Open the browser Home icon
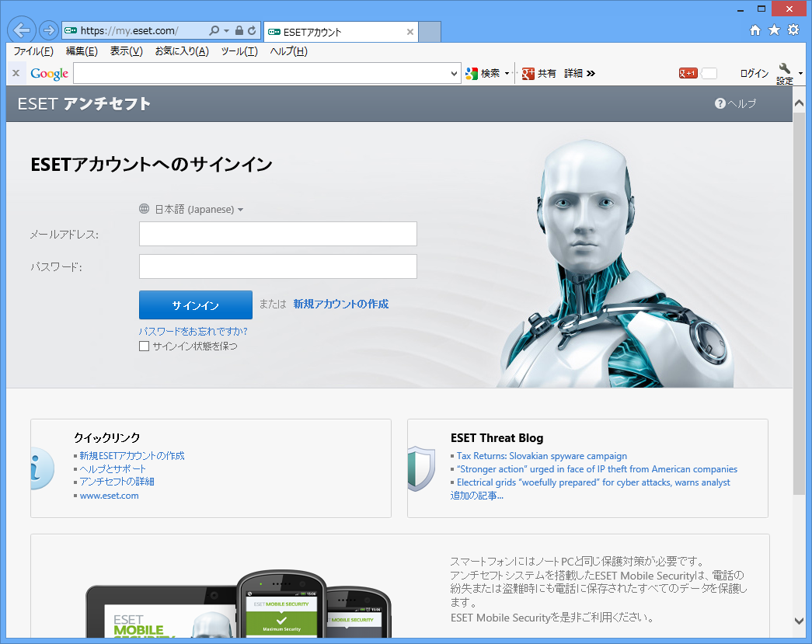This screenshot has height=644, width=812. [755, 30]
